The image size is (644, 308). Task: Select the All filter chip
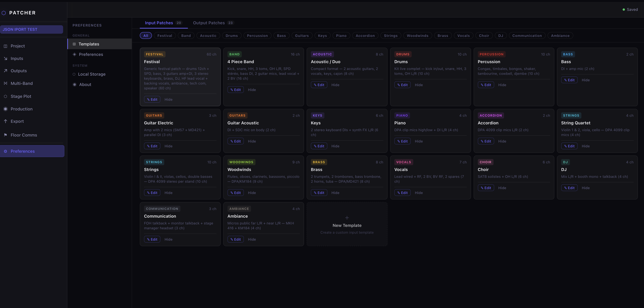(x=146, y=35)
